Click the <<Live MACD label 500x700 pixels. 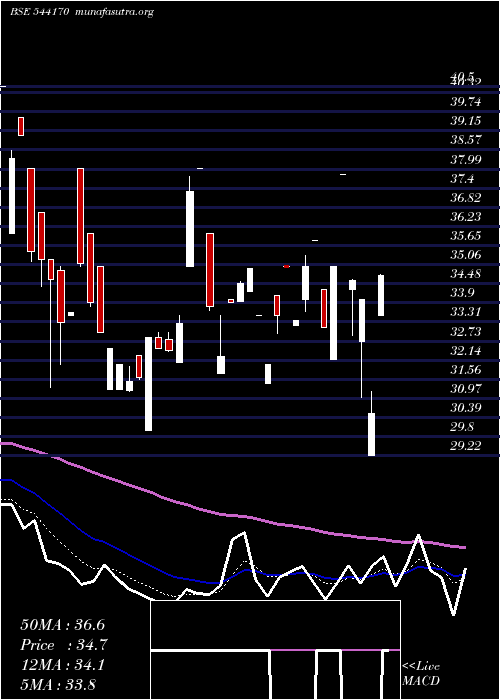tap(421, 674)
